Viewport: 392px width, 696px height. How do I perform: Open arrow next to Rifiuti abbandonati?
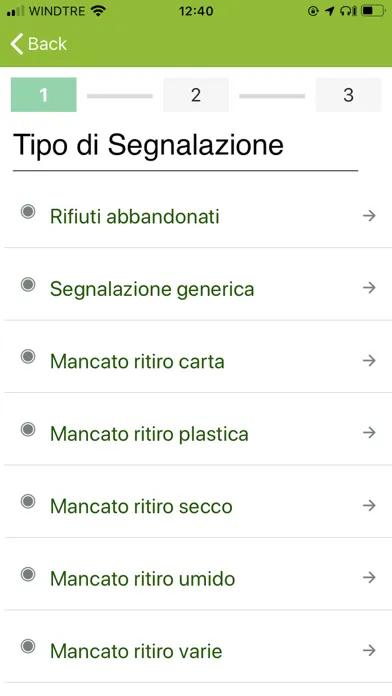pos(369,216)
